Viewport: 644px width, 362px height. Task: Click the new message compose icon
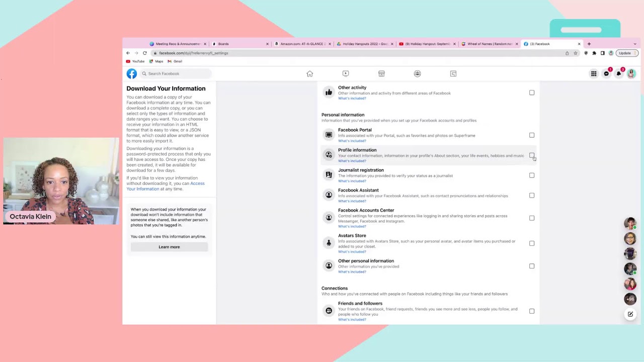click(630, 314)
